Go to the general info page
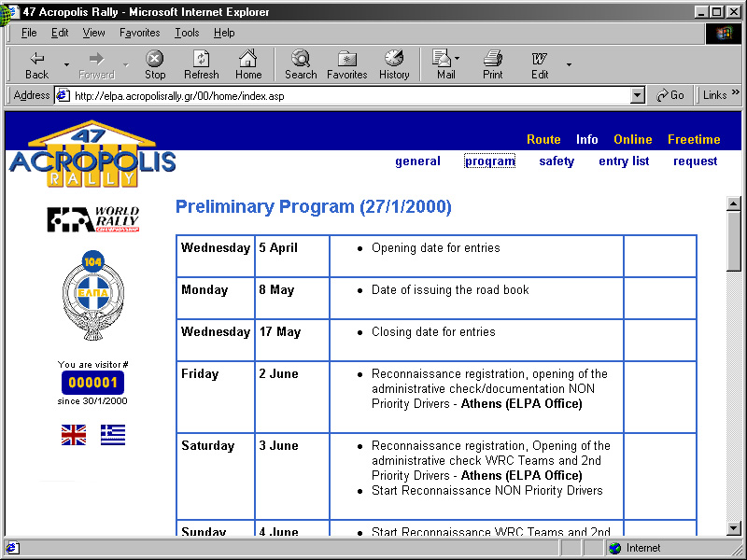Viewport: 747px width, 560px height. coord(417,161)
